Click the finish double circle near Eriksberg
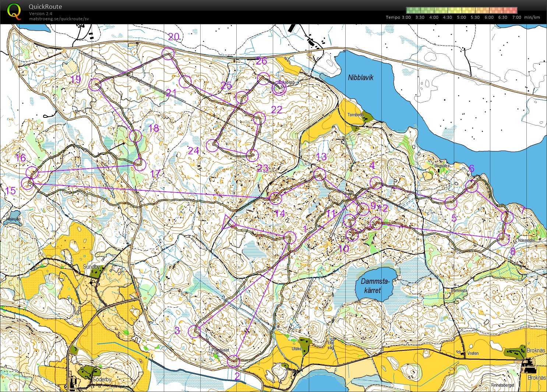The image size is (547, 392). click(279, 88)
